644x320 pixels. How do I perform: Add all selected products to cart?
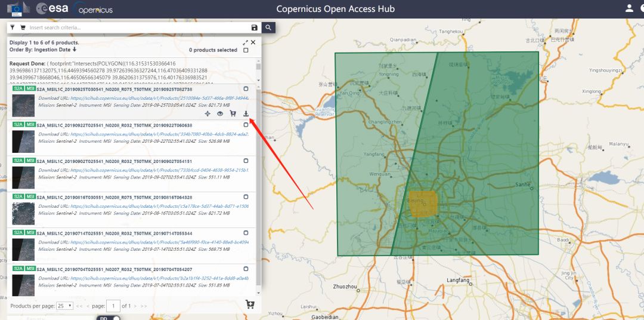[250, 304]
